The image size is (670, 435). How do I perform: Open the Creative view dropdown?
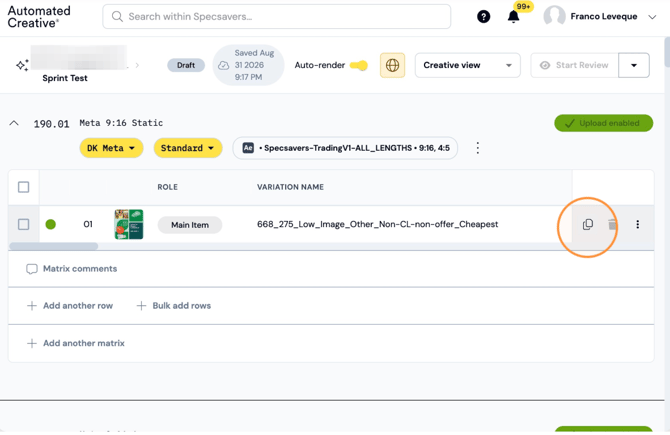click(467, 65)
